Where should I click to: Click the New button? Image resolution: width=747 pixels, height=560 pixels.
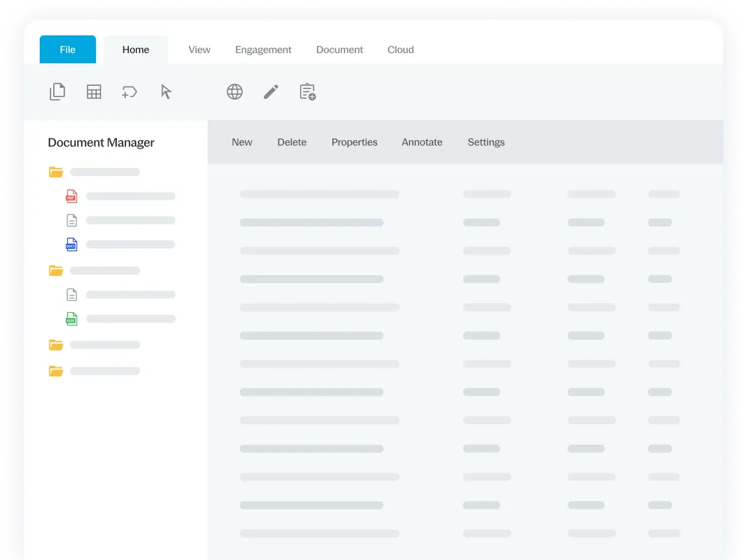point(242,142)
